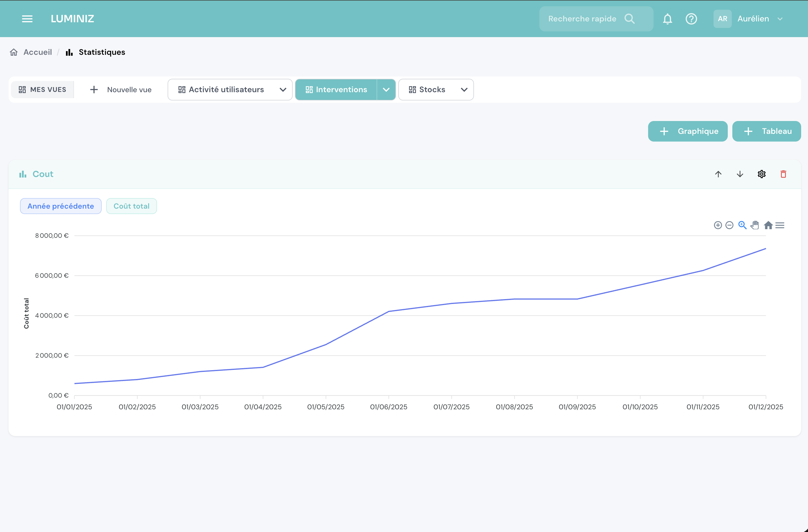Delete the Cout widget with the trash icon
The height and width of the screenshot is (532, 808).
pyautogui.click(x=783, y=174)
